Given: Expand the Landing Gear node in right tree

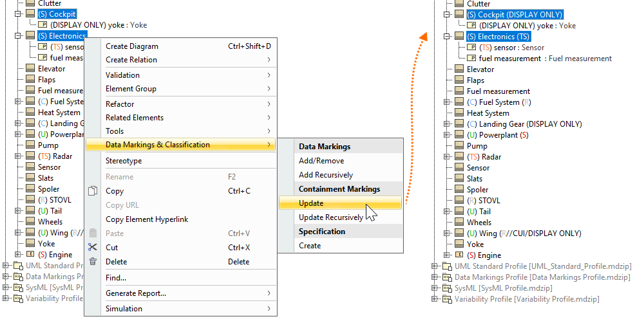Looking at the screenshot, I should point(446,124).
